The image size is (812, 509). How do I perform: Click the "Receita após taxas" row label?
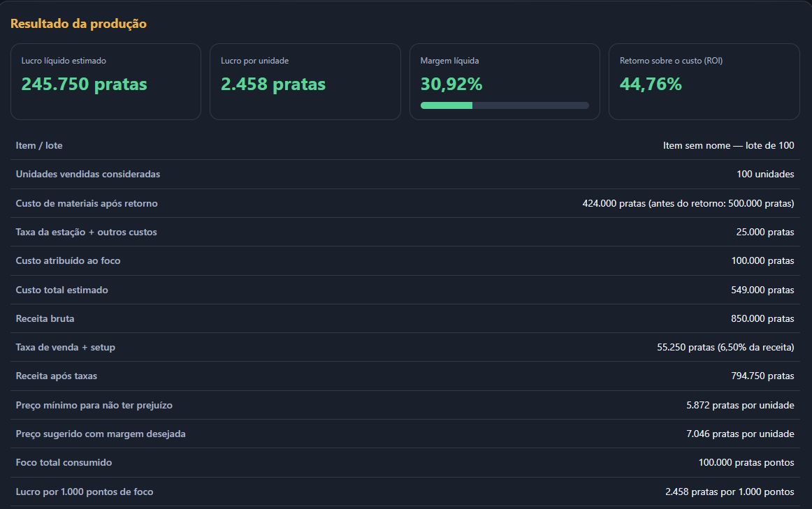tap(57, 376)
